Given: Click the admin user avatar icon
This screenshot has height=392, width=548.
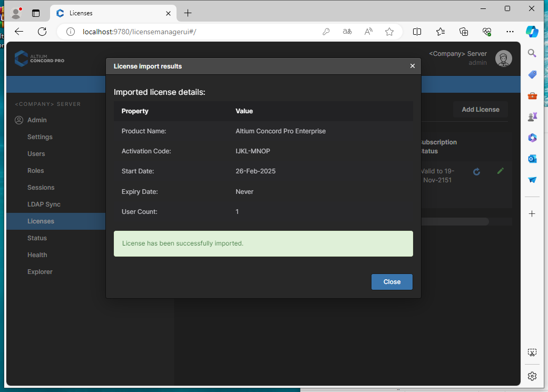Looking at the screenshot, I should tap(503, 58).
